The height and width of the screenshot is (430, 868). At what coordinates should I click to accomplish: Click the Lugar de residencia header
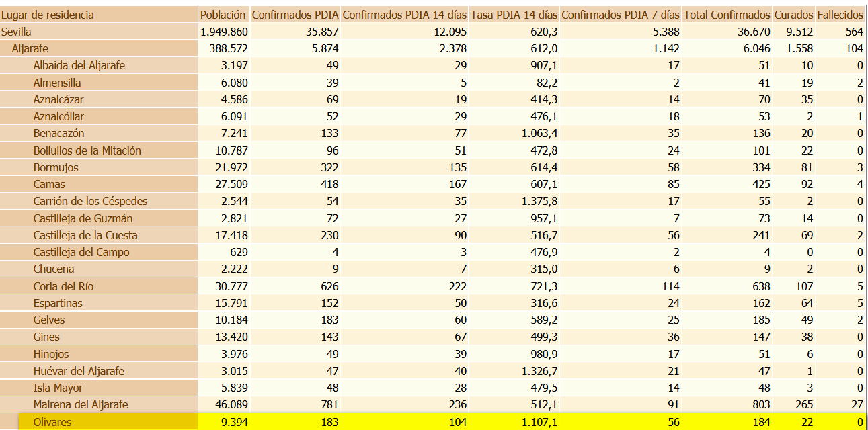point(48,15)
